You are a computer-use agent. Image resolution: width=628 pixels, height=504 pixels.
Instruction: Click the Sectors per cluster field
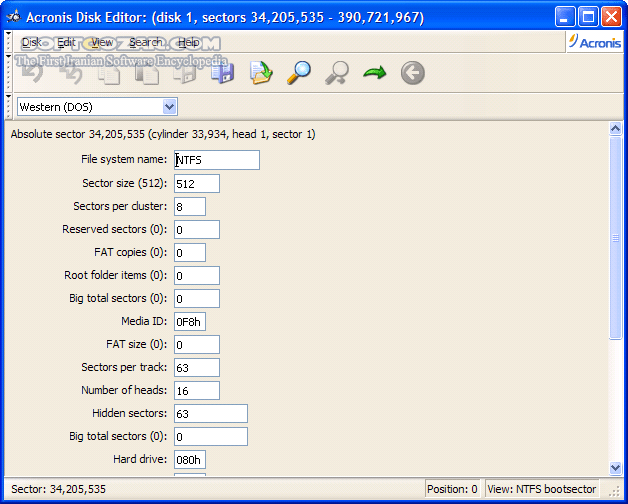(x=189, y=206)
